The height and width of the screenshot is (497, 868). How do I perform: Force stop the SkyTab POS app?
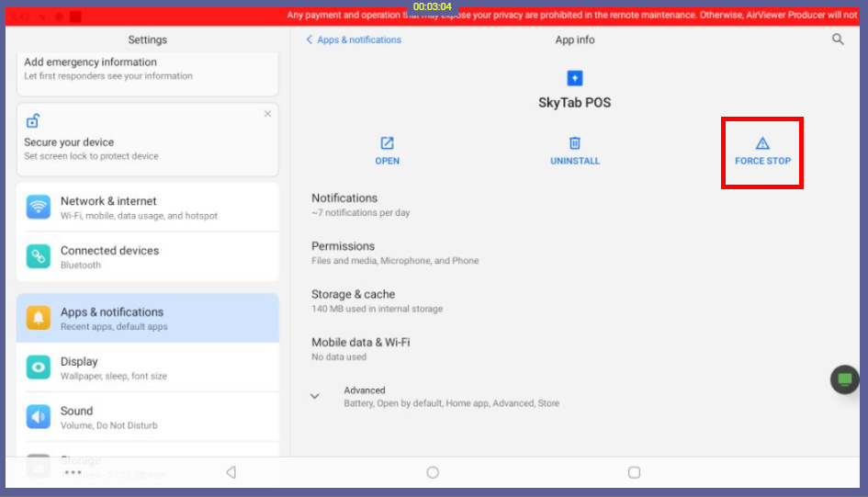click(762, 151)
